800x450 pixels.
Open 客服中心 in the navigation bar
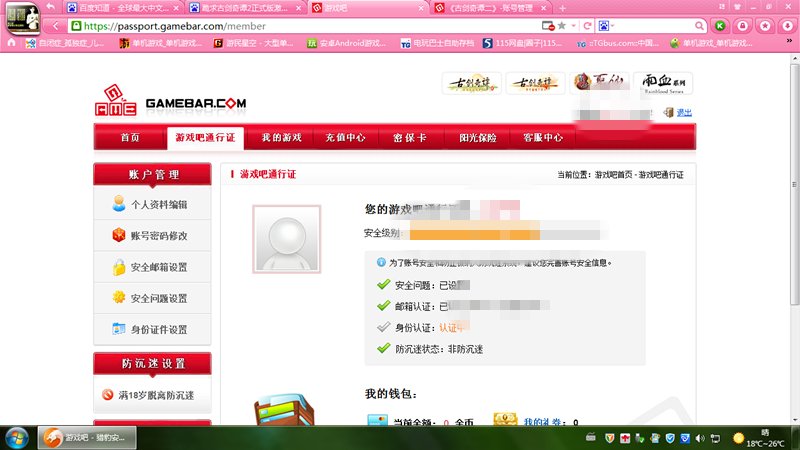tap(543, 137)
